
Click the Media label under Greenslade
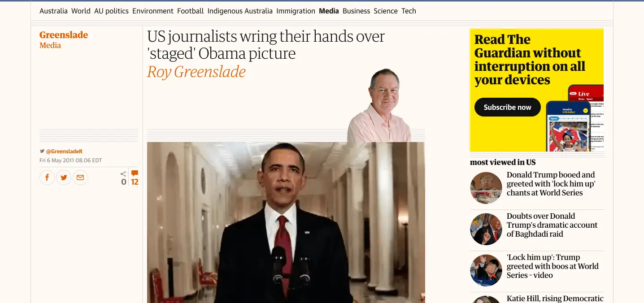pos(50,45)
